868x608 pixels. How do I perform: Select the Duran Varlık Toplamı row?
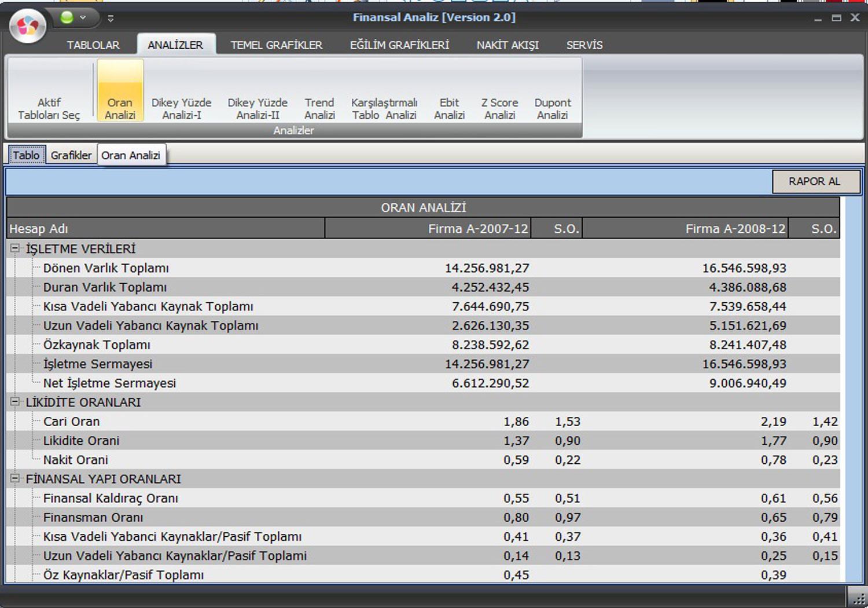point(423,287)
